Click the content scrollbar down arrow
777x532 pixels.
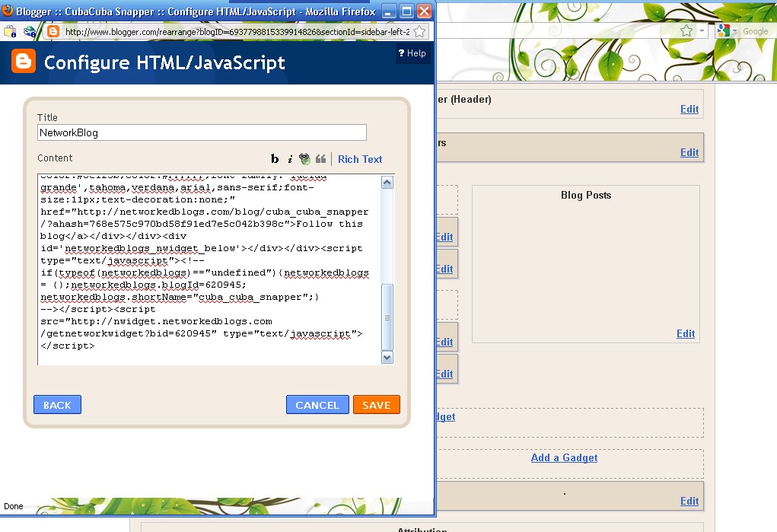point(387,357)
